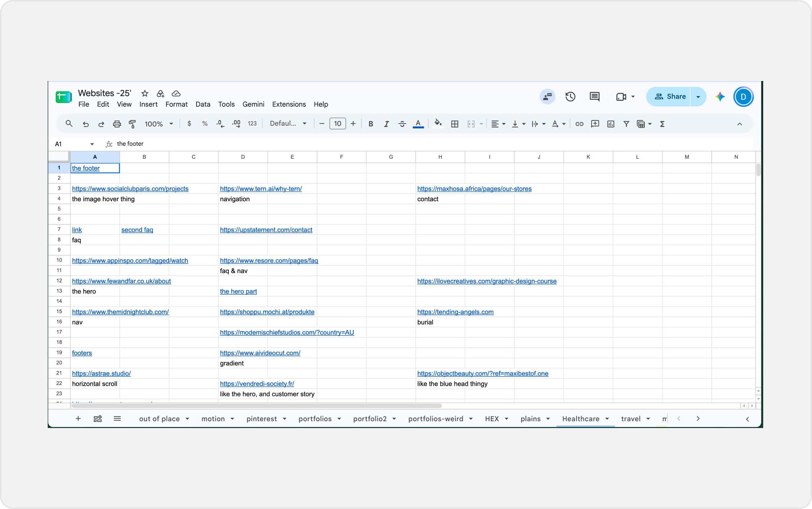Image resolution: width=812 pixels, height=509 pixels.
Task: Open the Default font dropdown
Action: tap(288, 124)
